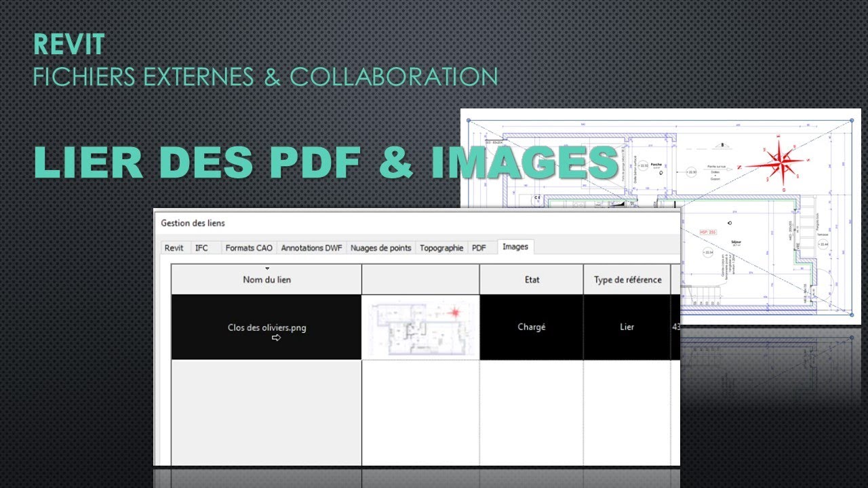Open the Annotations DWF tab

[x=311, y=248]
